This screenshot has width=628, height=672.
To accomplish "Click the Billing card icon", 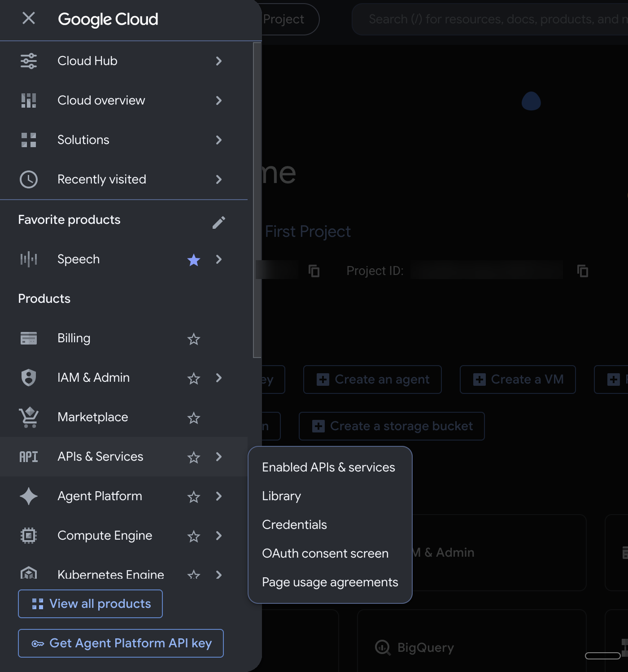I will tap(29, 338).
